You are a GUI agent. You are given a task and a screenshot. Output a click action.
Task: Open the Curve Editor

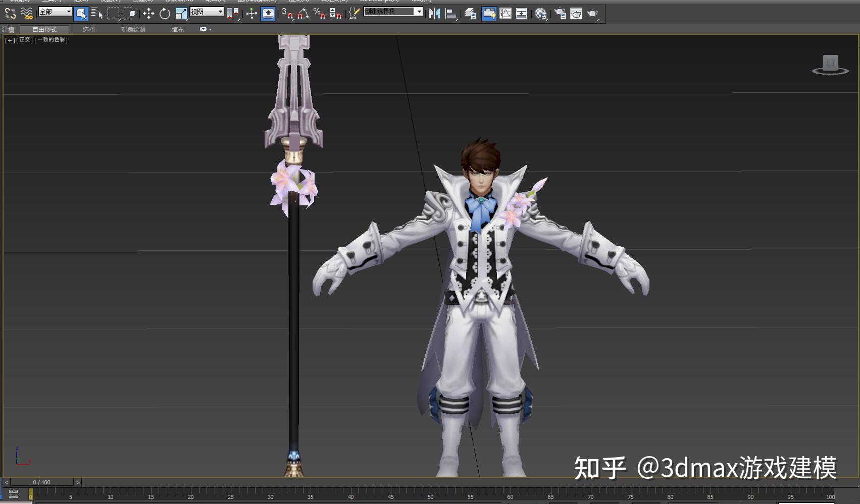(505, 14)
